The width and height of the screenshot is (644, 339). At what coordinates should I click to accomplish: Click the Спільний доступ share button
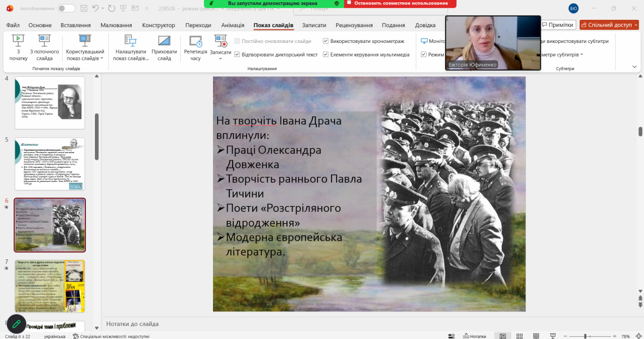coord(609,25)
